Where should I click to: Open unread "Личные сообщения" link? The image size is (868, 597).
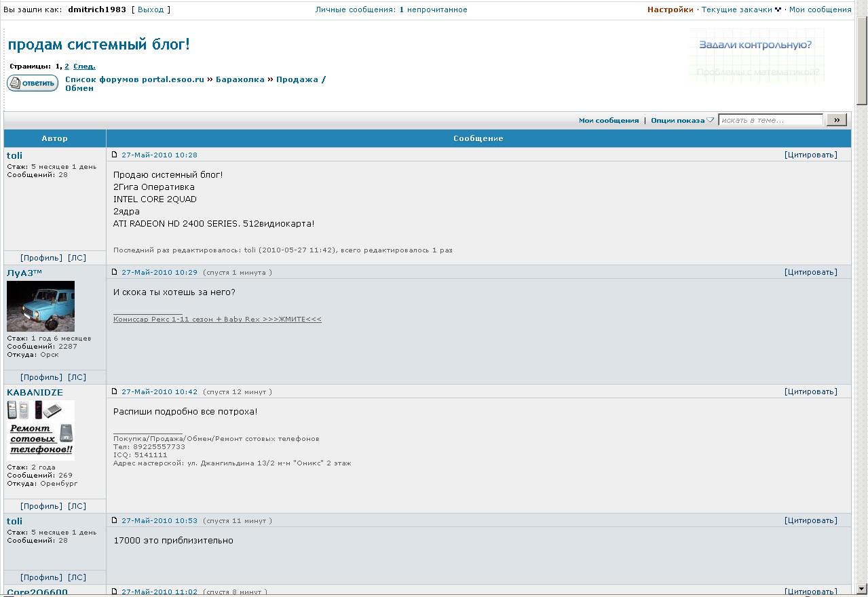click(x=391, y=9)
